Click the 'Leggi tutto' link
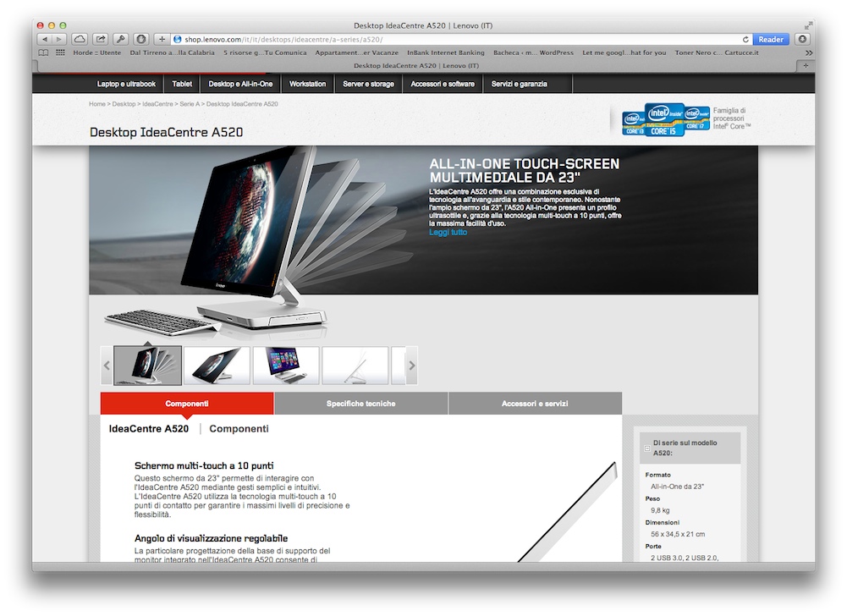This screenshot has height=616, width=847. pyautogui.click(x=448, y=233)
